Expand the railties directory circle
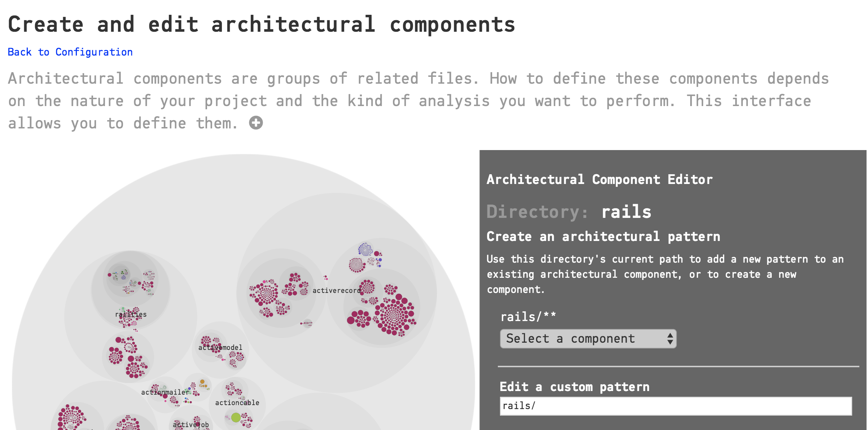This screenshot has width=868, height=430. [x=131, y=314]
